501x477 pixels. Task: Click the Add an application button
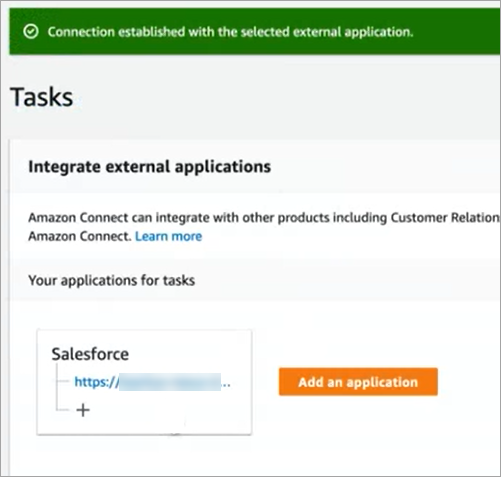(x=358, y=382)
